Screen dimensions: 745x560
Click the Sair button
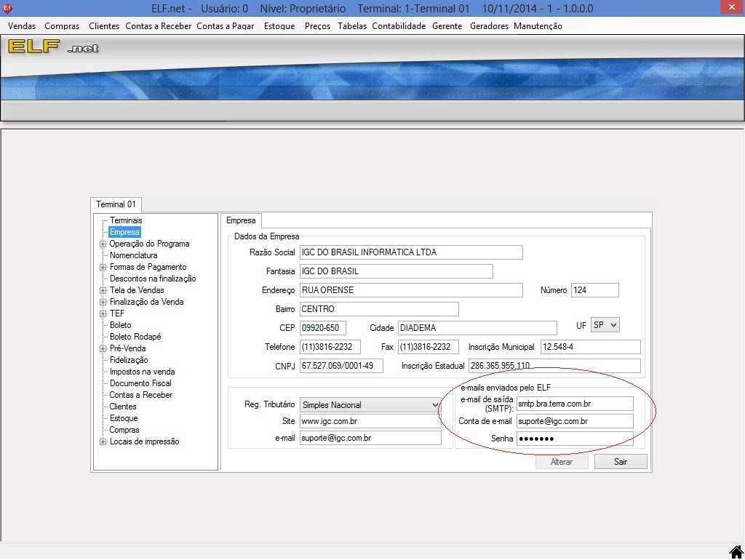pyautogui.click(x=621, y=462)
